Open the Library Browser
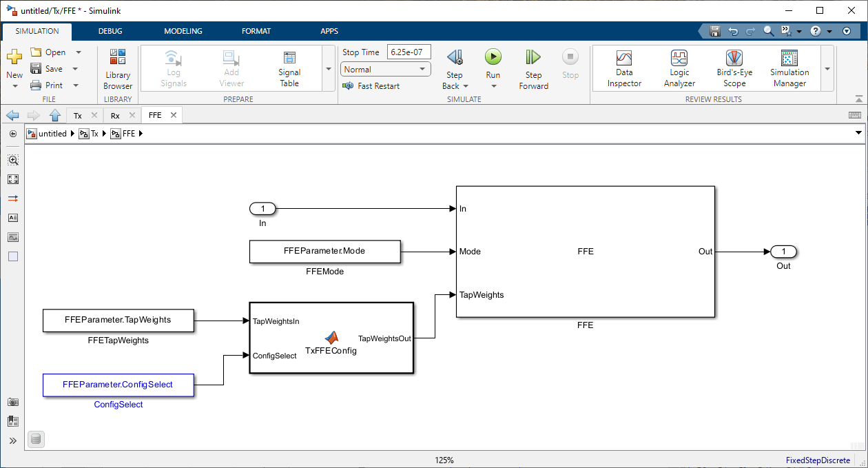Viewport: 868px width, 468px height. (x=118, y=69)
